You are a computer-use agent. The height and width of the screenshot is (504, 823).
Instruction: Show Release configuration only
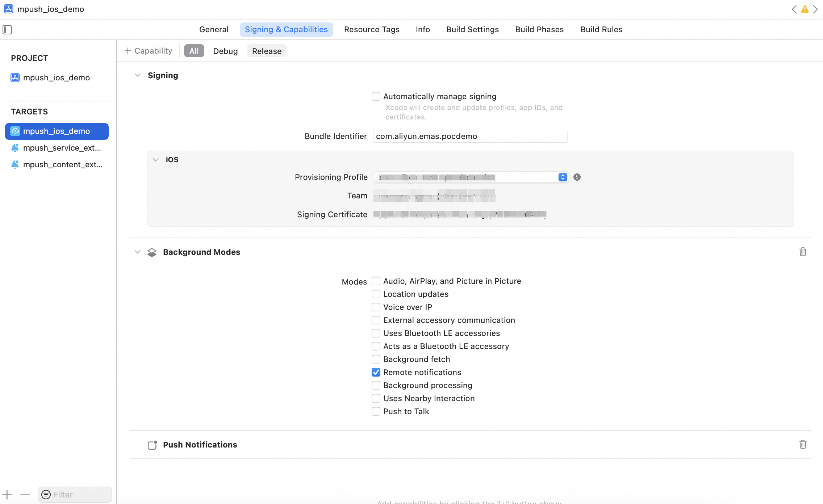point(267,51)
